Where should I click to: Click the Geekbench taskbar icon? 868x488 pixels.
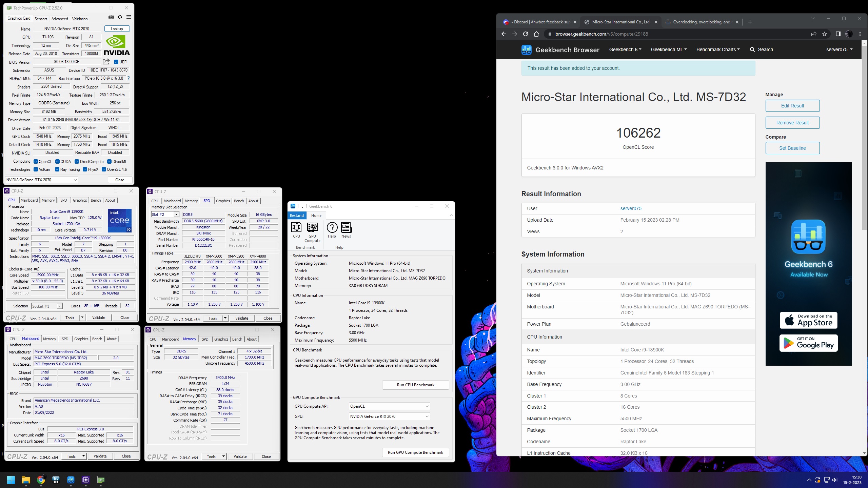pyautogui.click(x=71, y=480)
